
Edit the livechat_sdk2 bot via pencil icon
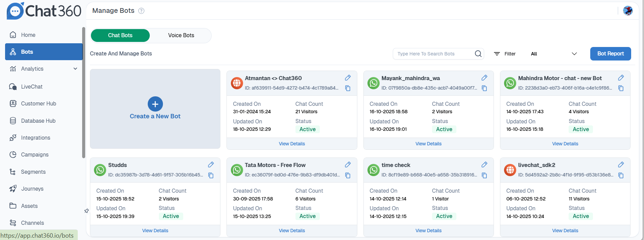point(621,165)
